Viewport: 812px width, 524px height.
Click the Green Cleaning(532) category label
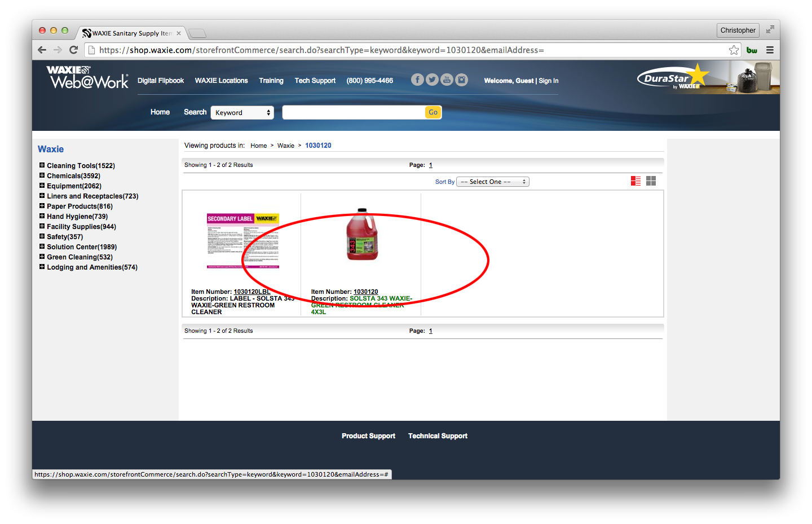click(80, 257)
